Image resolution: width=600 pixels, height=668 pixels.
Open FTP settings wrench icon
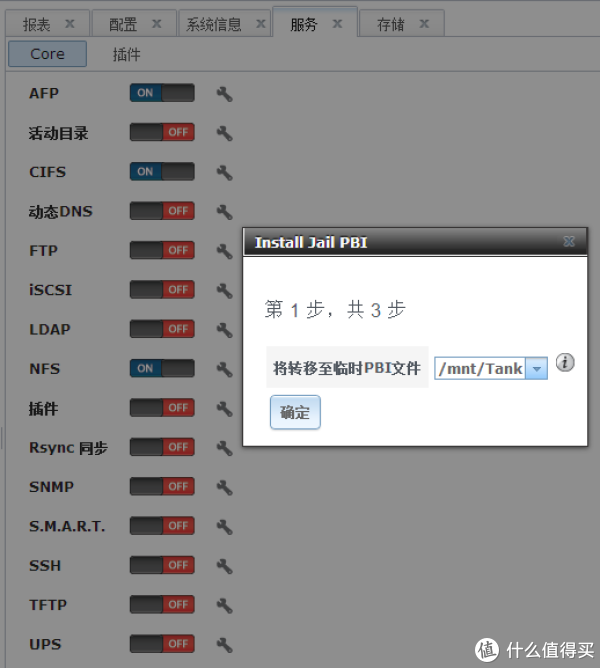224,251
